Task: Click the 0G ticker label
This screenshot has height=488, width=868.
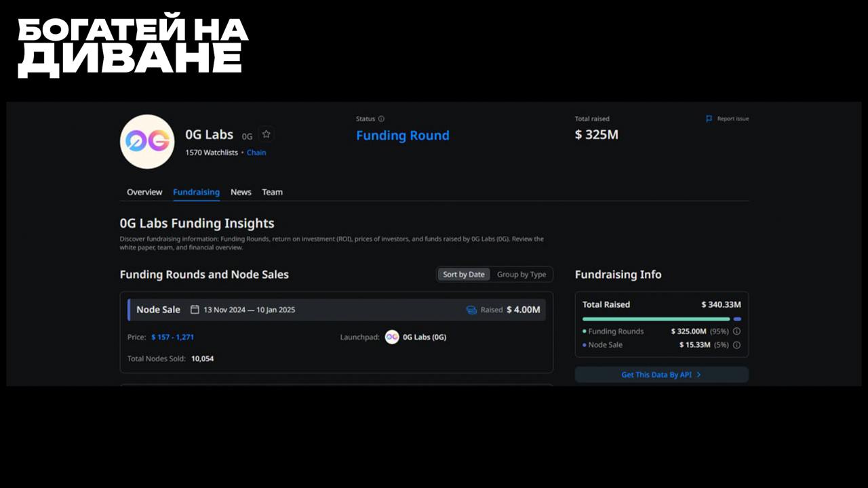Action: point(248,136)
